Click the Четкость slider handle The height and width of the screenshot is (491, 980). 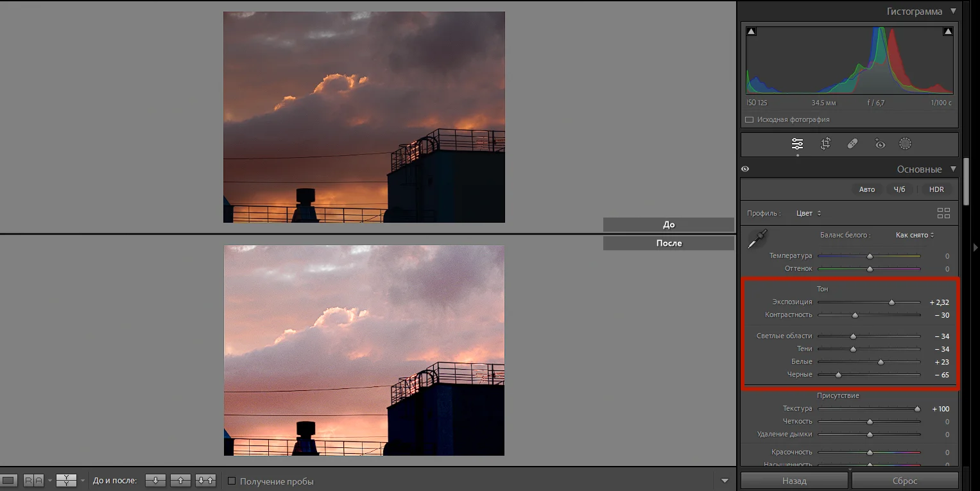870,422
